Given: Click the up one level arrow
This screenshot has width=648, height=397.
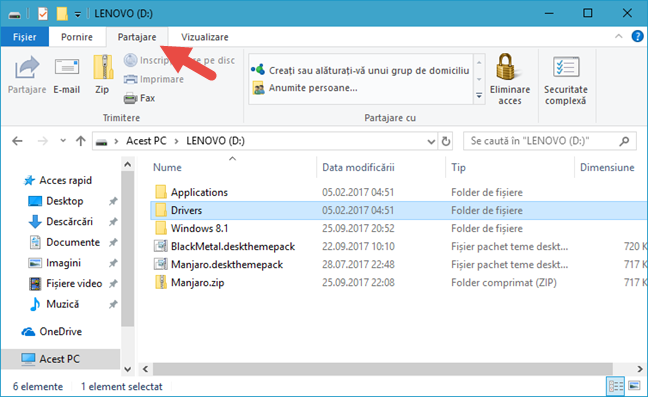Looking at the screenshot, I should (81, 141).
